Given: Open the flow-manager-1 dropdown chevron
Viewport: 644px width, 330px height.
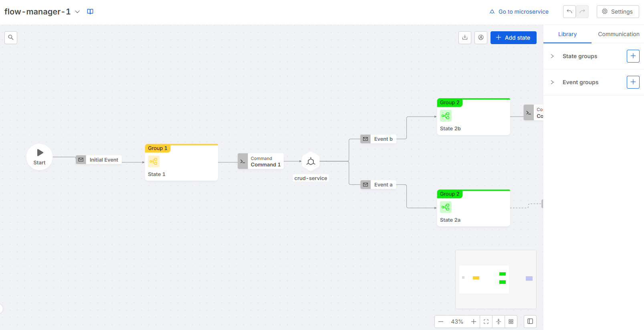Looking at the screenshot, I should (x=77, y=12).
